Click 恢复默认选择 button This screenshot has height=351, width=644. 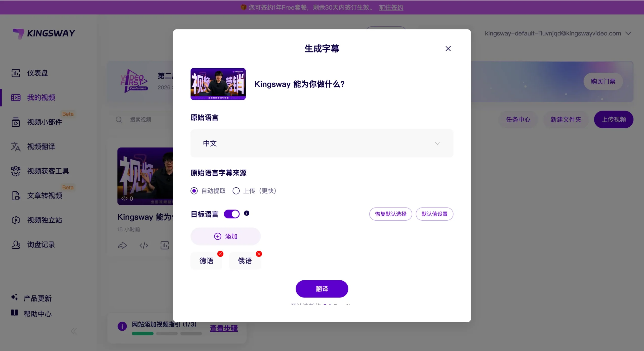tap(390, 214)
